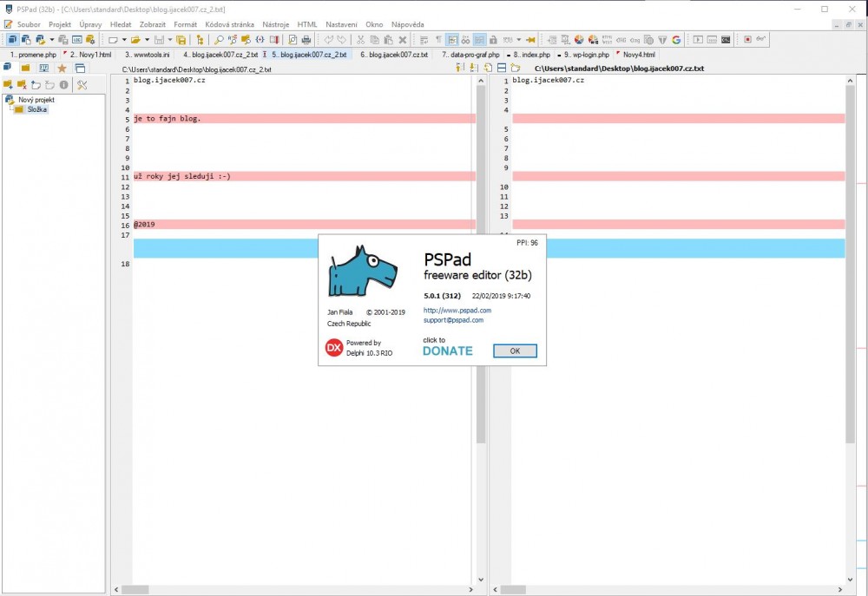Expand the Open file dropdown arrow

point(147,40)
